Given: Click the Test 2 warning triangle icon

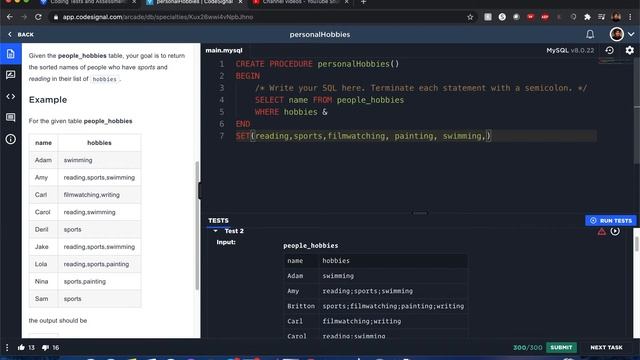Looking at the screenshot, I should [x=602, y=232].
